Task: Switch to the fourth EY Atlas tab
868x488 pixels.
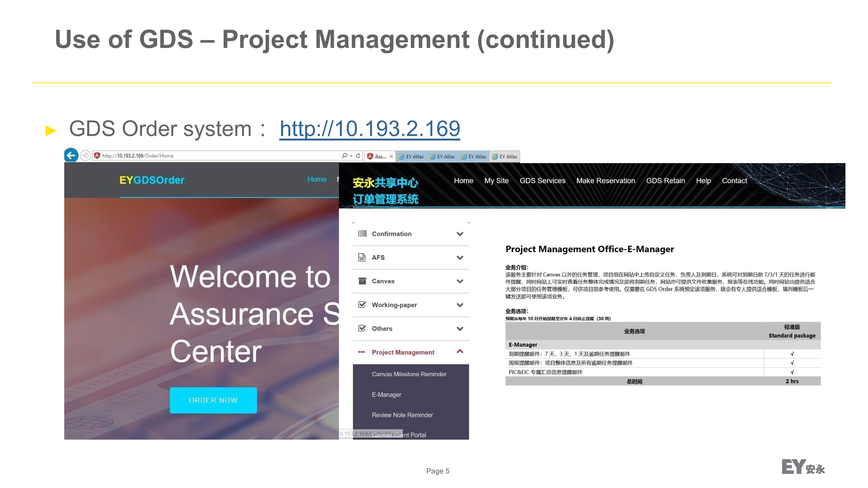Action: pos(505,157)
